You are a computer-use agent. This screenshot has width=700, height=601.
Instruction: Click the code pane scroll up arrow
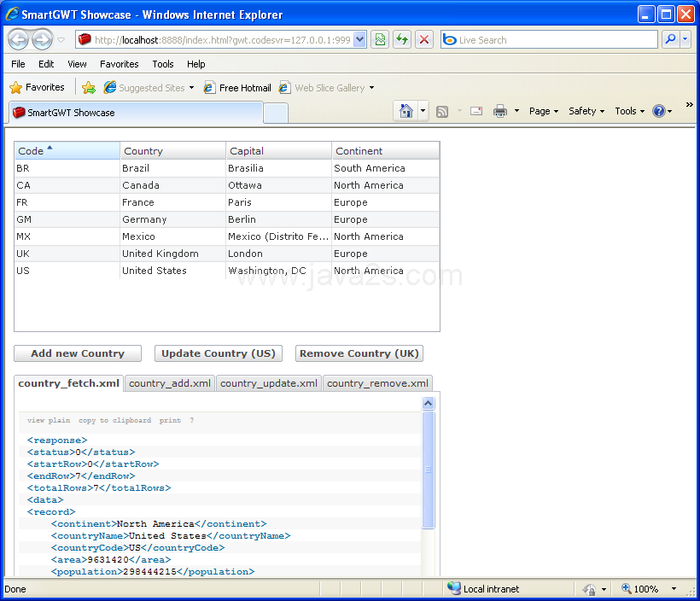coord(428,404)
